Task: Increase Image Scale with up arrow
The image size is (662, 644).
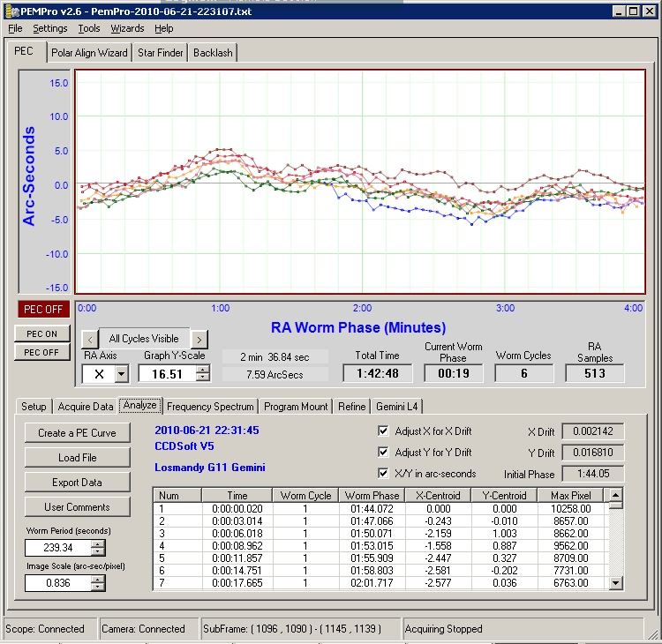Action: click(98, 579)
